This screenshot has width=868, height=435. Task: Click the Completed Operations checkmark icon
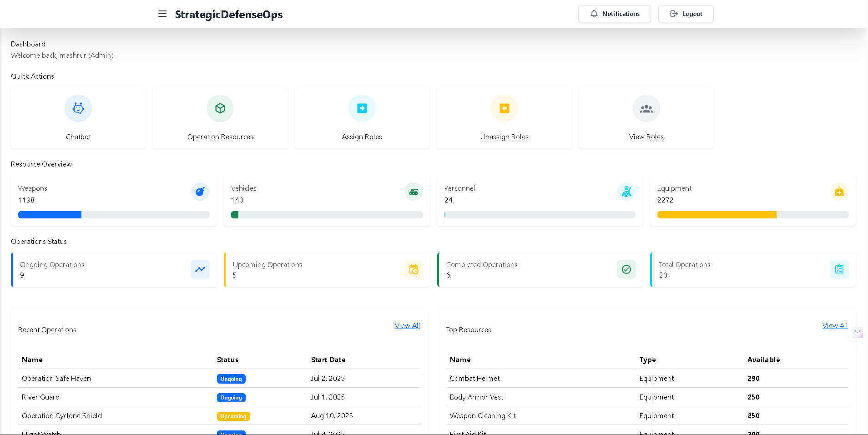pyautogui.click(x=626, y=269)
